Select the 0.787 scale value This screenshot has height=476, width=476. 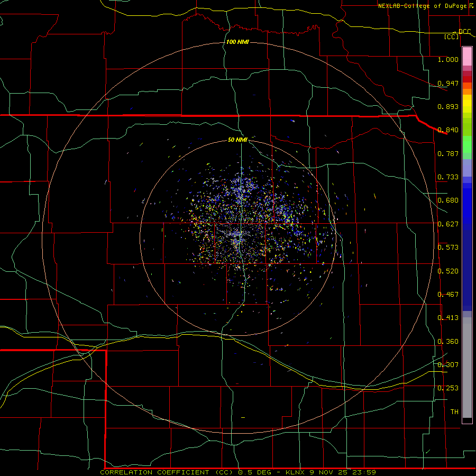point(448,153)
